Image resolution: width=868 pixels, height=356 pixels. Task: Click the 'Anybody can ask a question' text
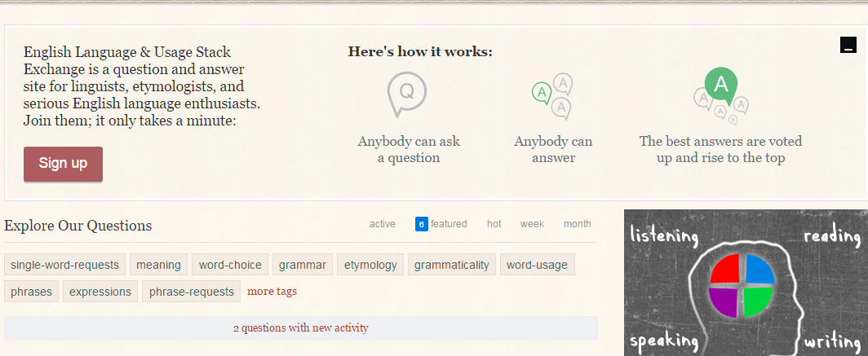[409, 149]
